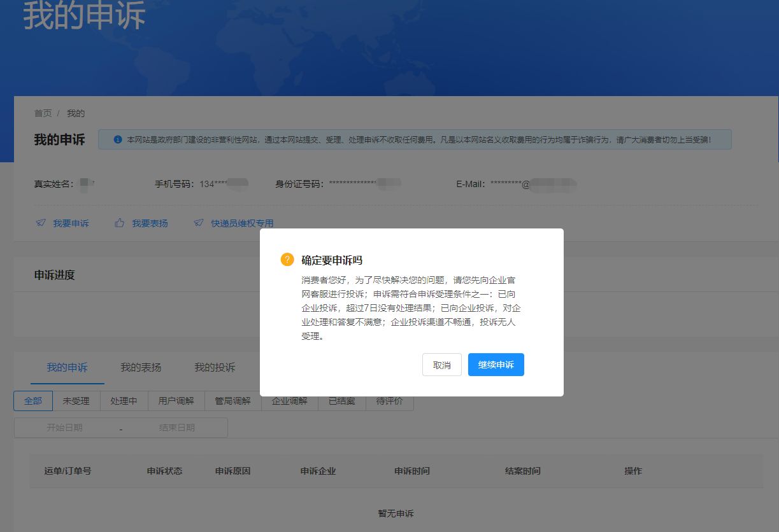Click the 结束日期 date input field

point(178,427)
